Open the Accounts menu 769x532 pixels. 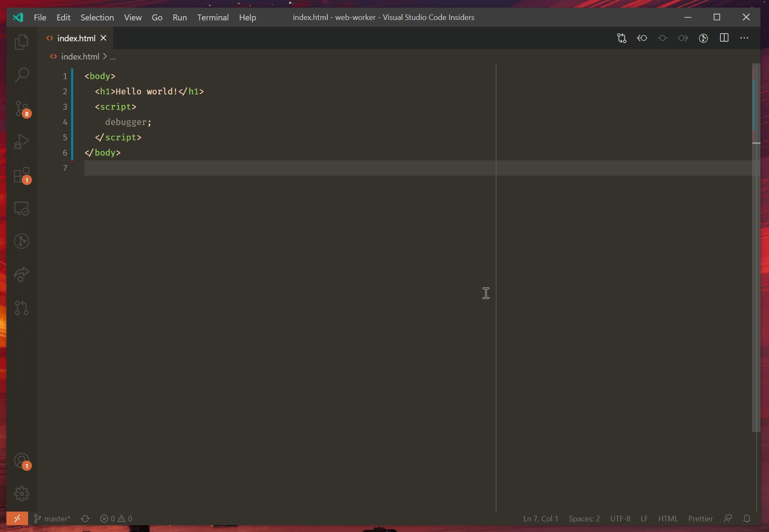pos(21,461)
